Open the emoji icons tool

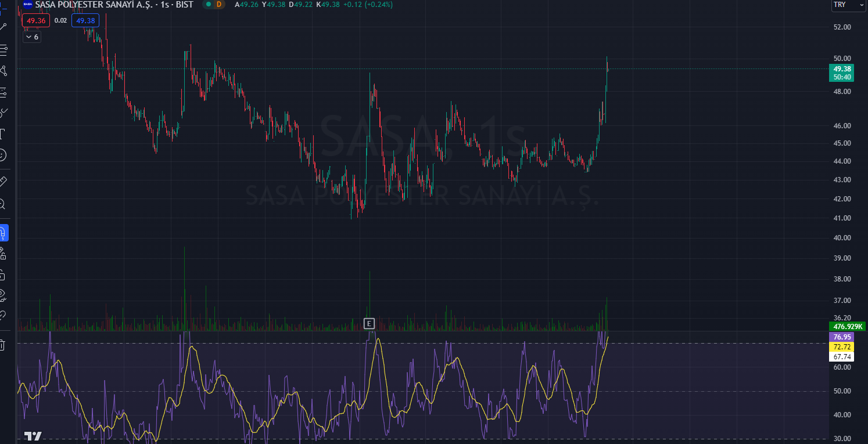(2, 155)
